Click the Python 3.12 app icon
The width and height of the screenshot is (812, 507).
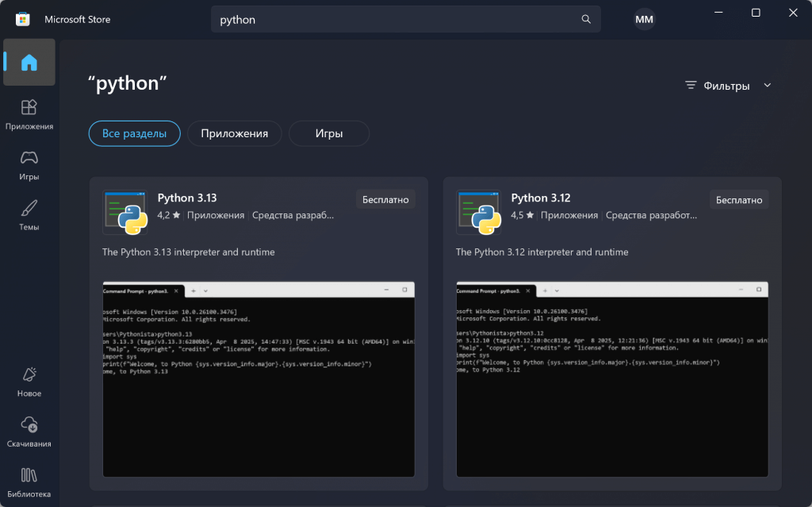pyautogui.click(x=478, y=213)
